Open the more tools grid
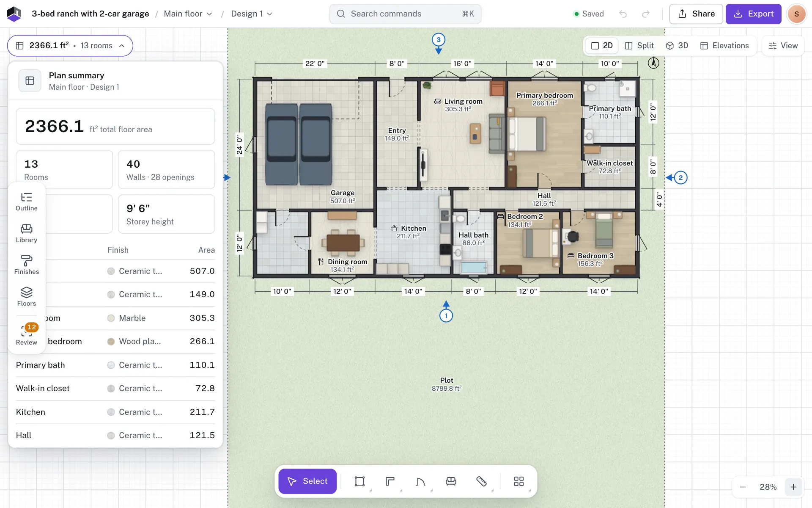Viewport: 812px width, 508px height. pyautogui.click(x=519, y=481)
